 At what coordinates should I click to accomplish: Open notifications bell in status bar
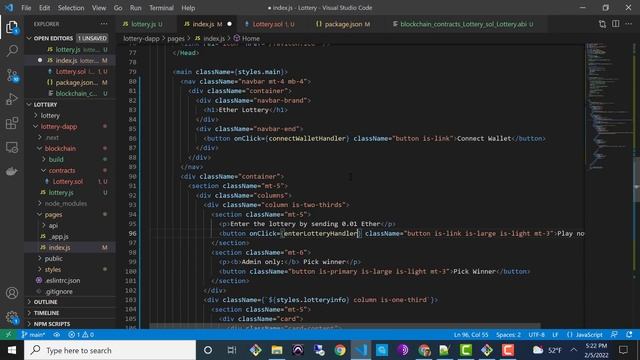coord(629,335)
